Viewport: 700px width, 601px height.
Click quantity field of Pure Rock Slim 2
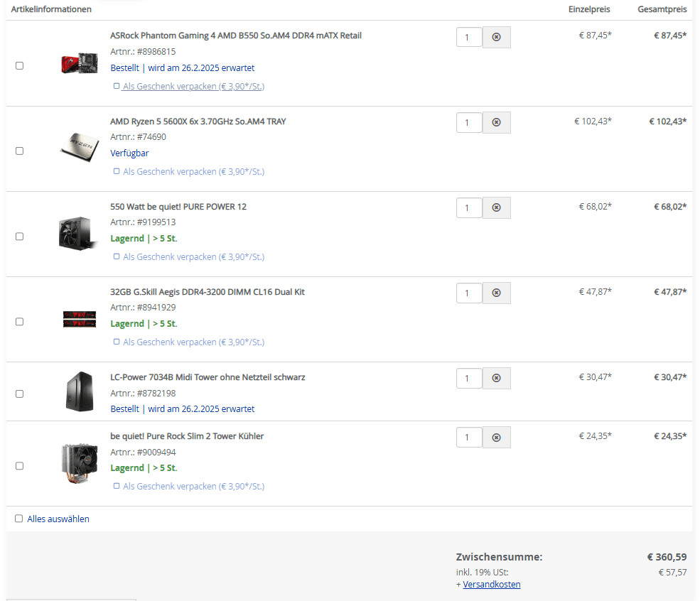(x=469, y=438)
